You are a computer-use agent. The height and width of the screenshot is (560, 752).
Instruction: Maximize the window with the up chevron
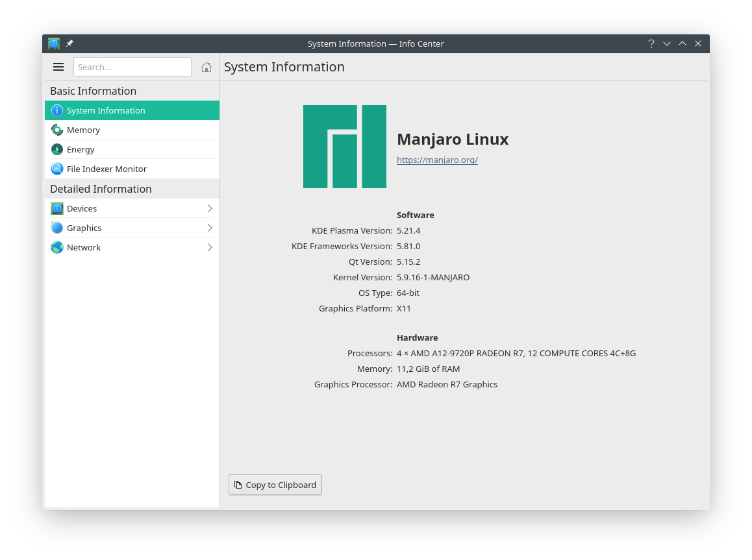(x=683, y=43)
